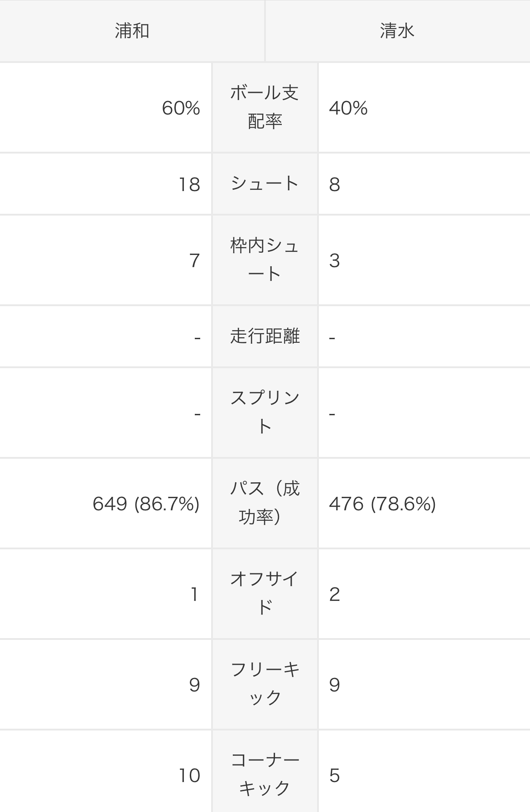Click 浦和's 10 corner kicks value

(x=189, y=775)
